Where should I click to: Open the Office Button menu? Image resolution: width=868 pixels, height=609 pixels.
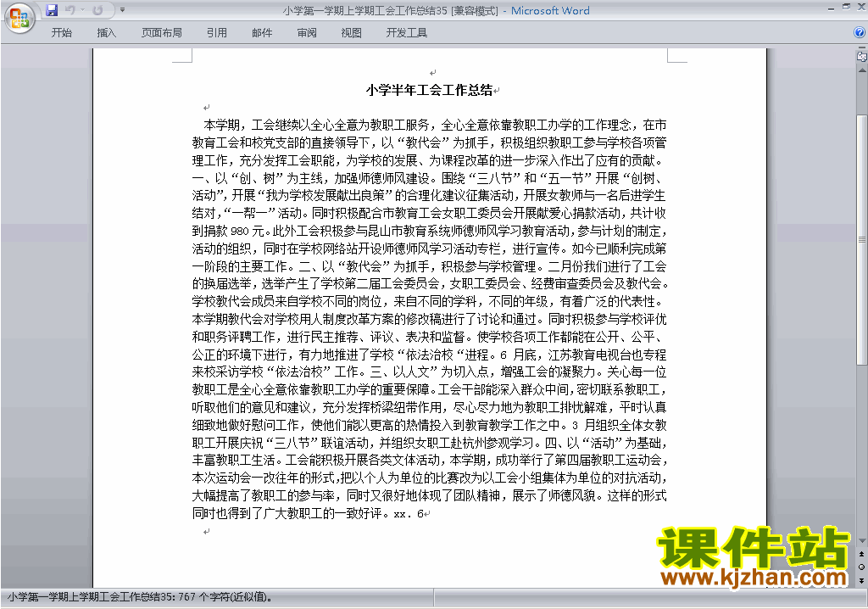coord(19,18)
